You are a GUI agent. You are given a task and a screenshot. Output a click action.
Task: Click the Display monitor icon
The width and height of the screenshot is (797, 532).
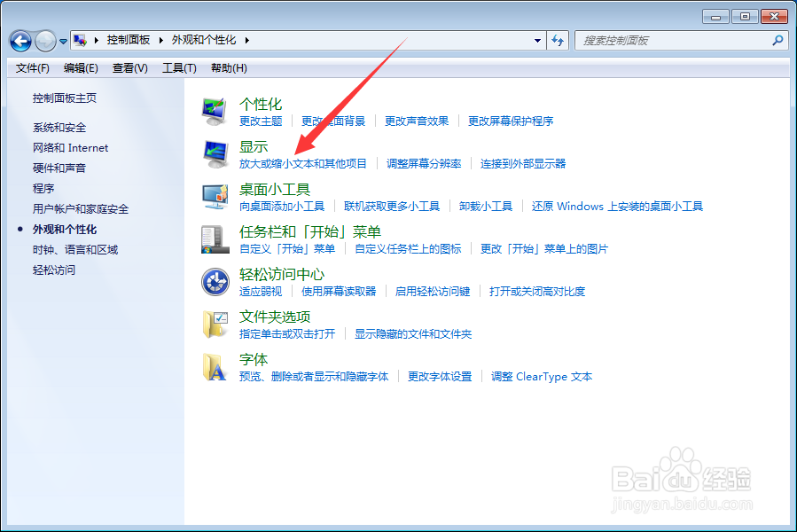coord(215,154)
